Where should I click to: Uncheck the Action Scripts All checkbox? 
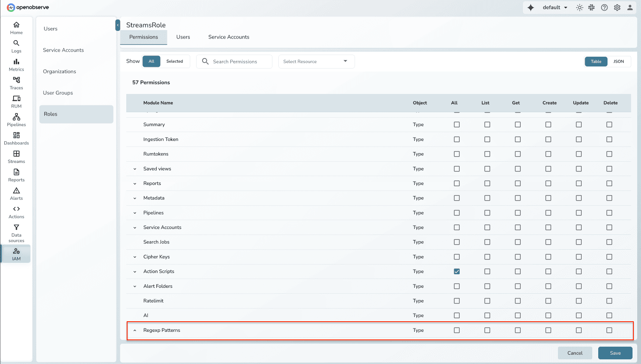(x=457, y=271)
